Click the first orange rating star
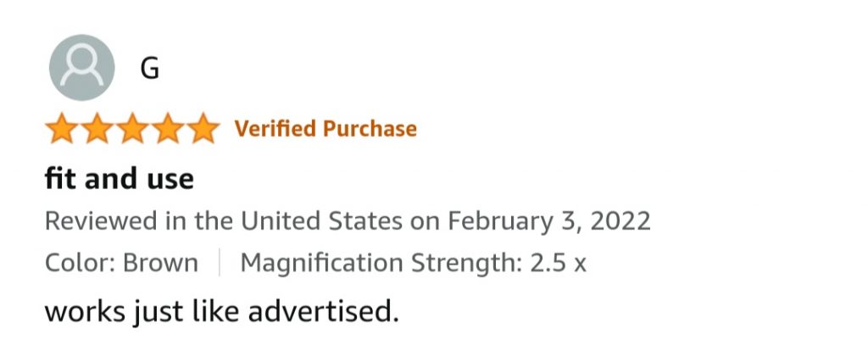The height and width of the screenshot is (357, 868). click(62, 128)
